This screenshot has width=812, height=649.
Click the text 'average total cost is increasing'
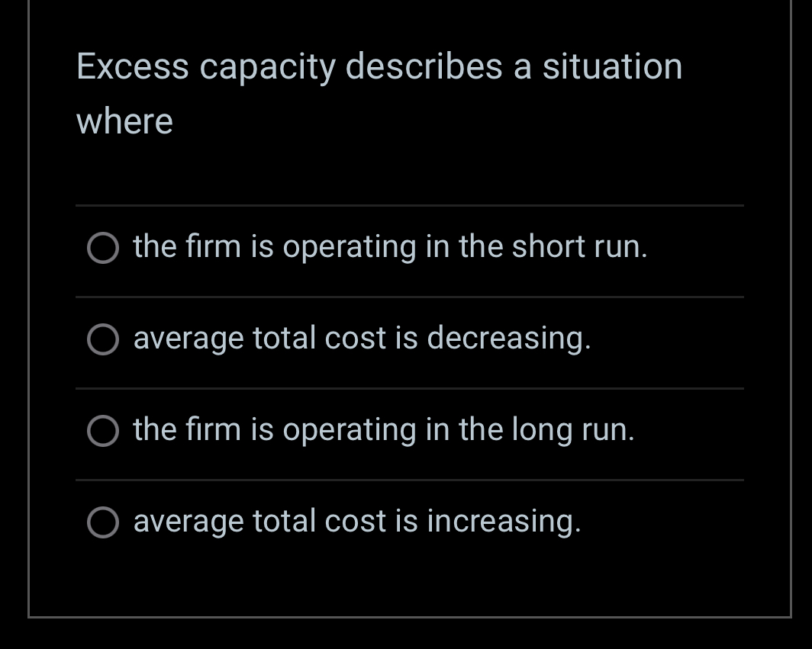pos(356,521)
